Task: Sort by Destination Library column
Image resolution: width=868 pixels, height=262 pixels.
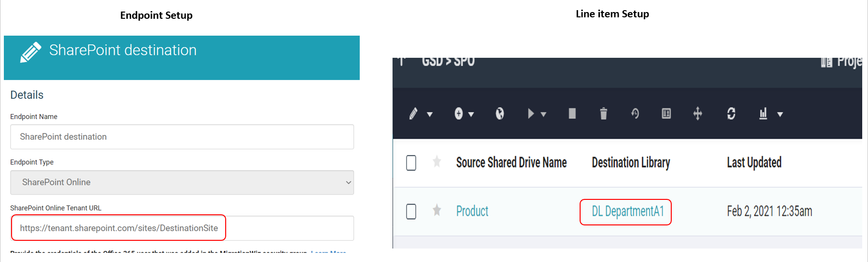Action: (631, 163)
